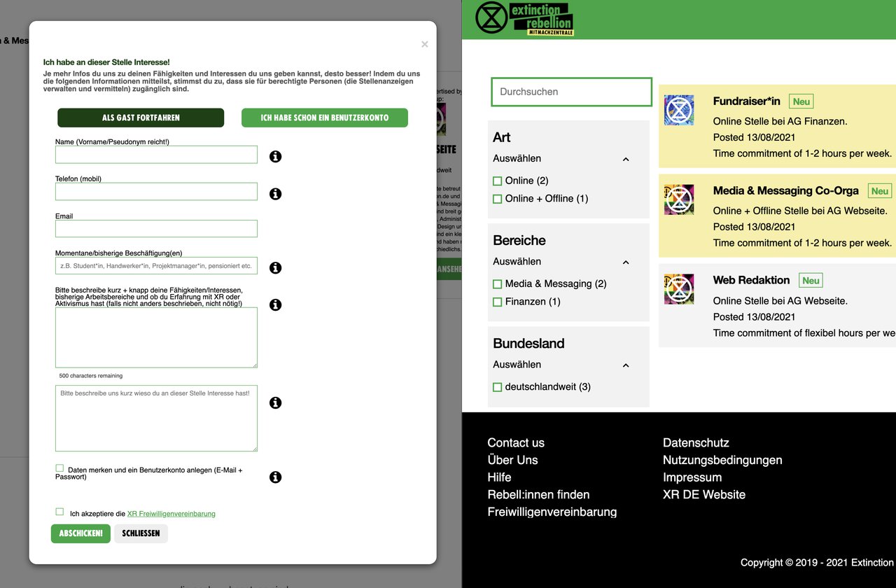Open the Fundraiser*in listing thumbnail icon
Image resolution: width=896 pixels, height=588 pixels.
click(678, 110)
